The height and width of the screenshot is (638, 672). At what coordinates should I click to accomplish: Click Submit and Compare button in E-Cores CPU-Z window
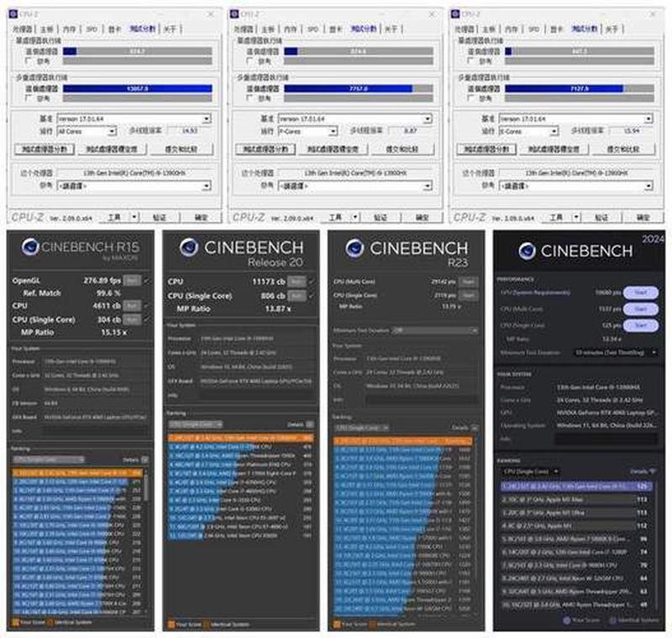point(622,150)
